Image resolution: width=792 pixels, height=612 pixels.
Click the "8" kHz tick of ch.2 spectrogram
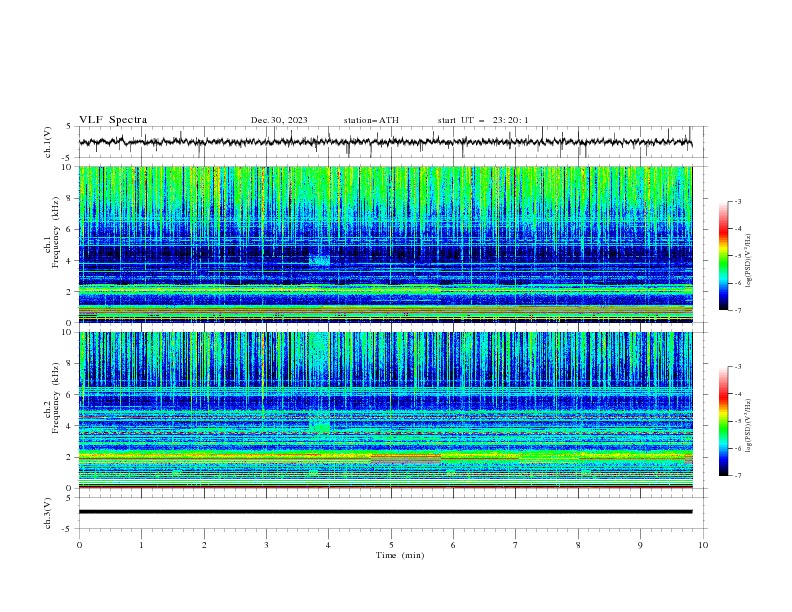pyautogui.click(x=70, y=364)
